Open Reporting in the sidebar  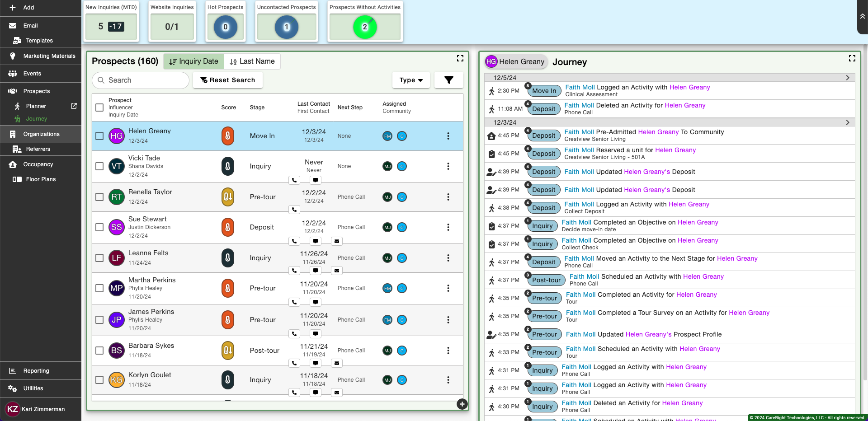click(x=36, y=371)
